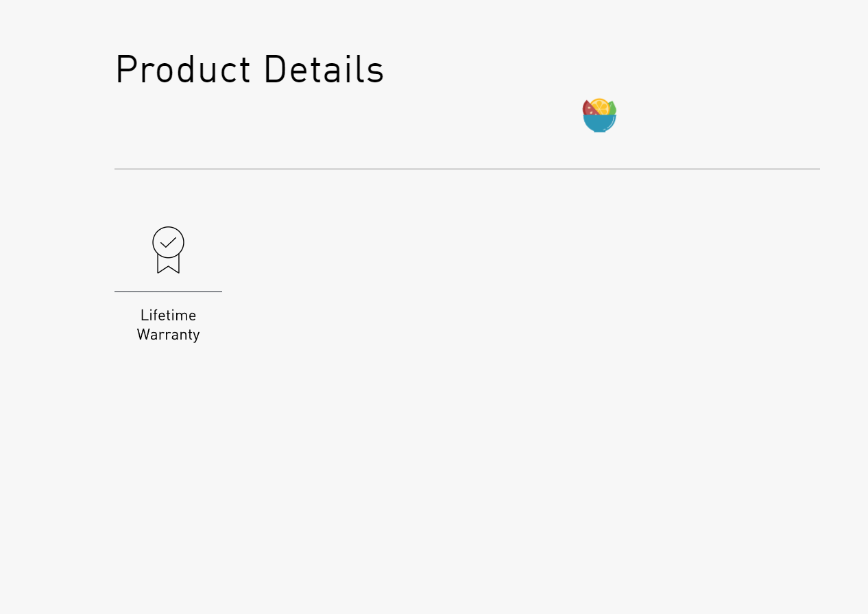Click the colorful salad bowl icon
This screenshot has width=868, height=614.
point(599,116)
